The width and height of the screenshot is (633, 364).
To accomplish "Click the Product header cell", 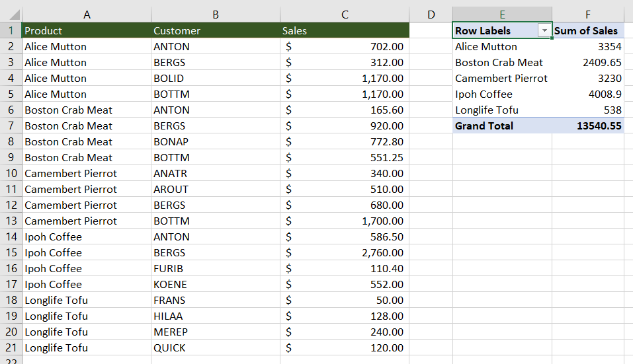I will [87, 30].
